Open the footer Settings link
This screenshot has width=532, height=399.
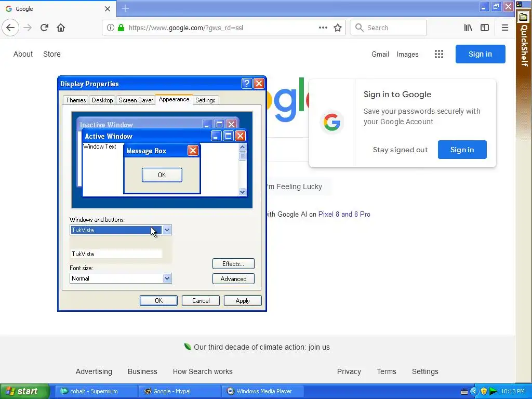425,371
